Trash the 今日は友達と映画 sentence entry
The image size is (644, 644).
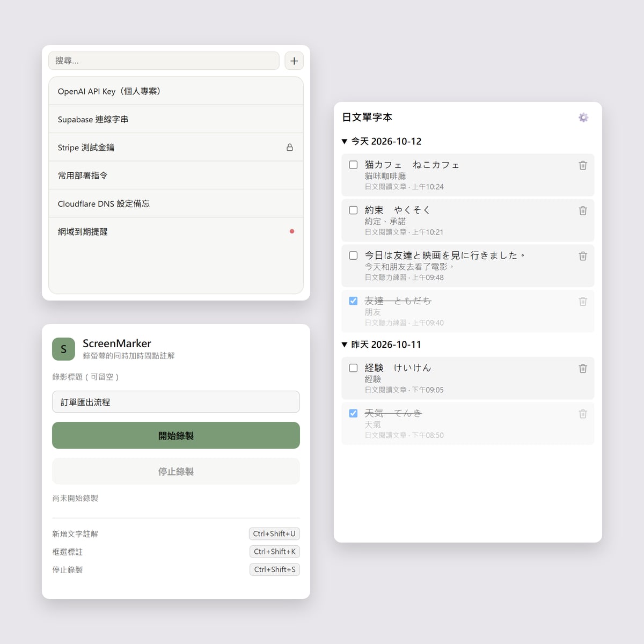point(583,256)
